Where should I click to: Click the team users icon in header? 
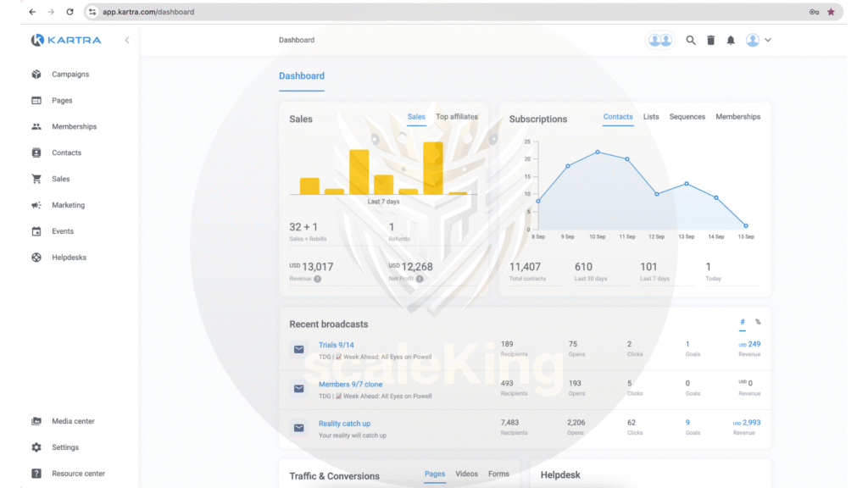[x=659, y=40]
